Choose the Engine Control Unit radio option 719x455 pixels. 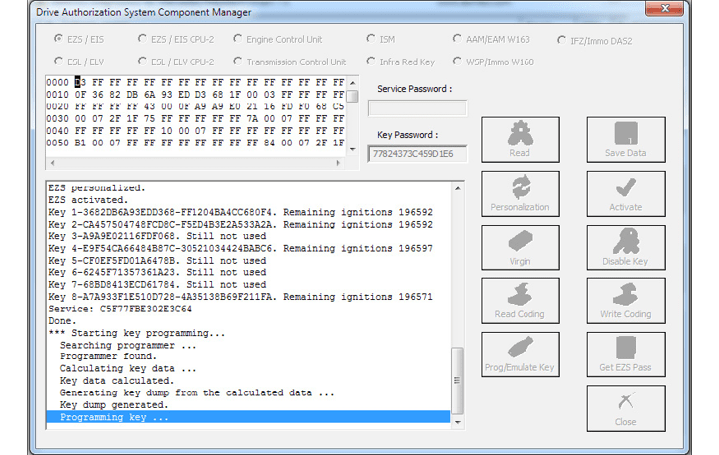238,40
